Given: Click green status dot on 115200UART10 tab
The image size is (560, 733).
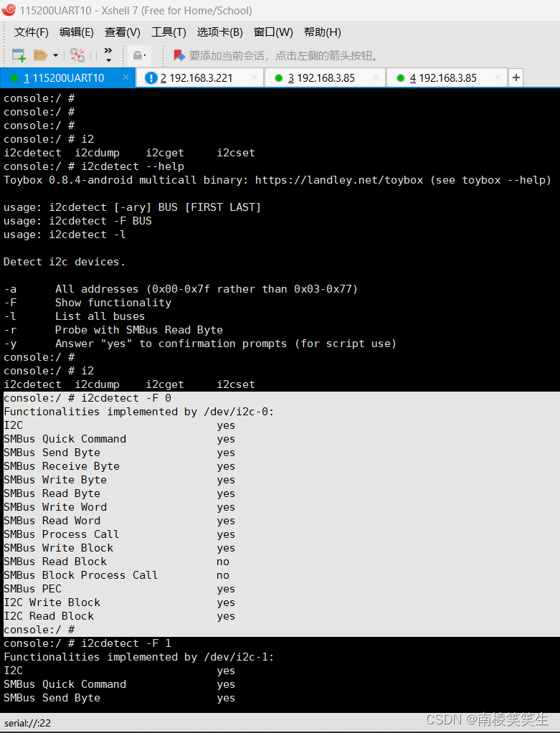Looking at the screenshot, I should (14, 78).
